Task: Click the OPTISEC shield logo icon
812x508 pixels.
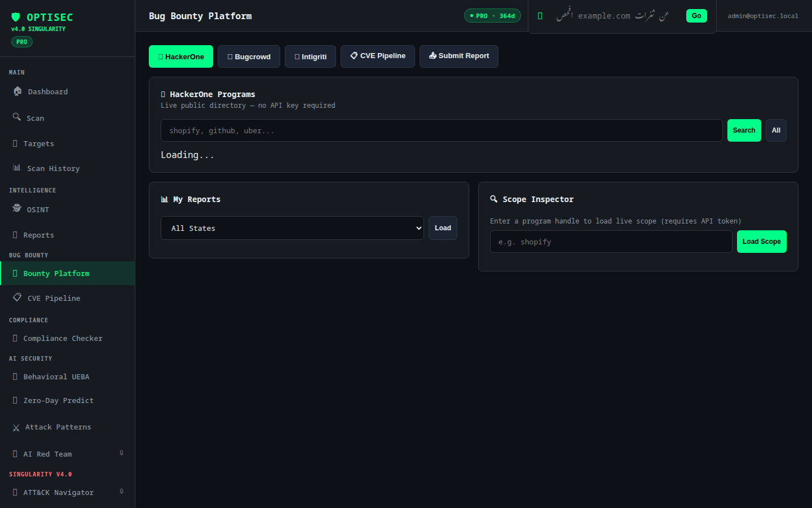Action: [x=16, y=17]
